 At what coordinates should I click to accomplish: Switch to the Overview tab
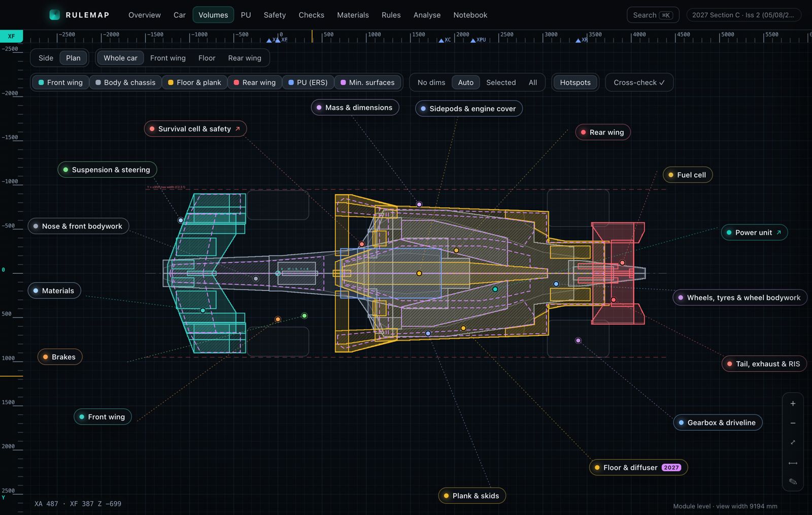145,15
